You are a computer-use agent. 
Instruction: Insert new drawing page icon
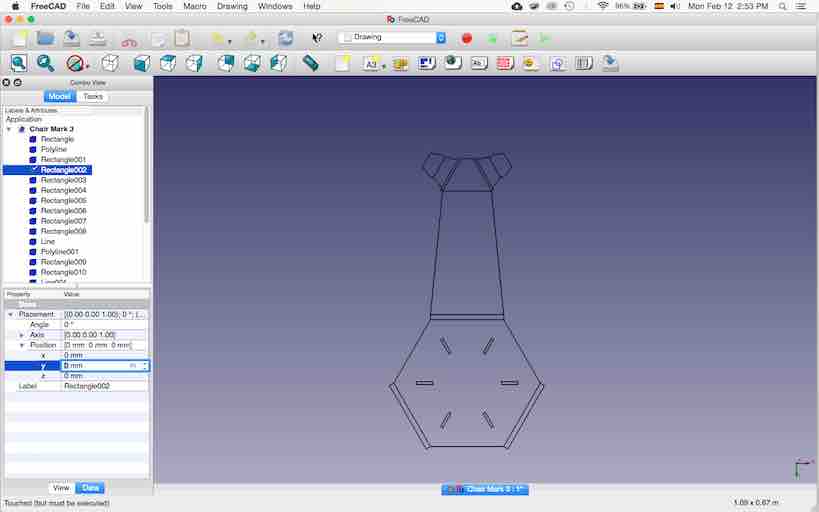point(342,63)
